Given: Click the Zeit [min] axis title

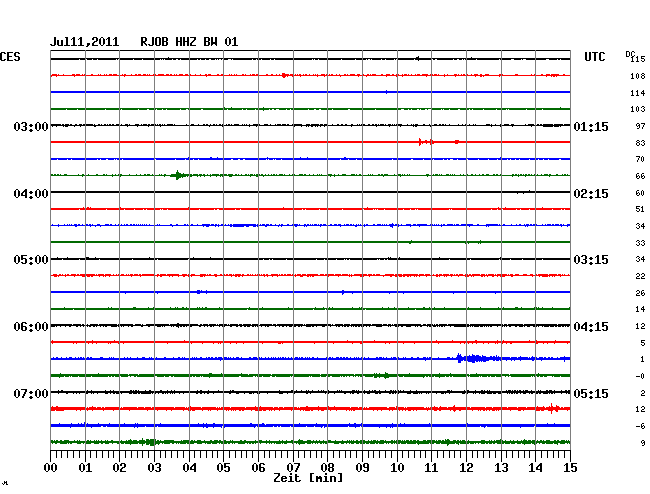Looking at the screenshot, I should pos(308,478).
